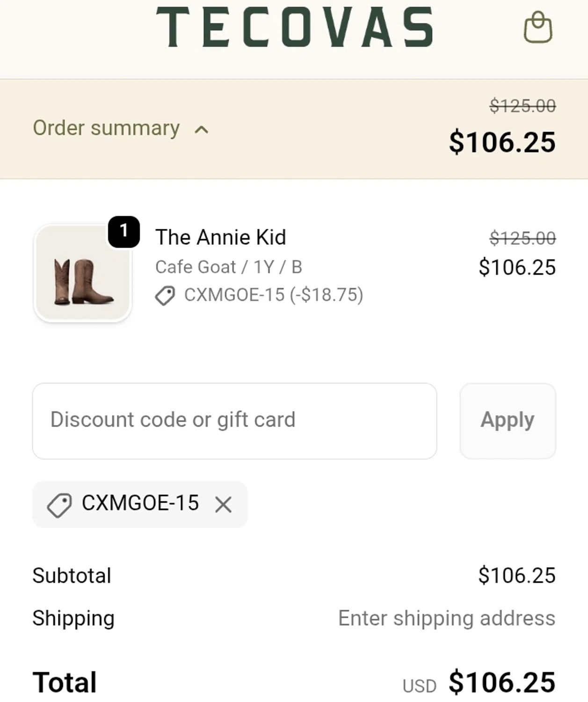This screenshot has height=702, width=588.
Task: Click tag icon in CXMGOE-15 chip
Action: click(x=59, y=505)
